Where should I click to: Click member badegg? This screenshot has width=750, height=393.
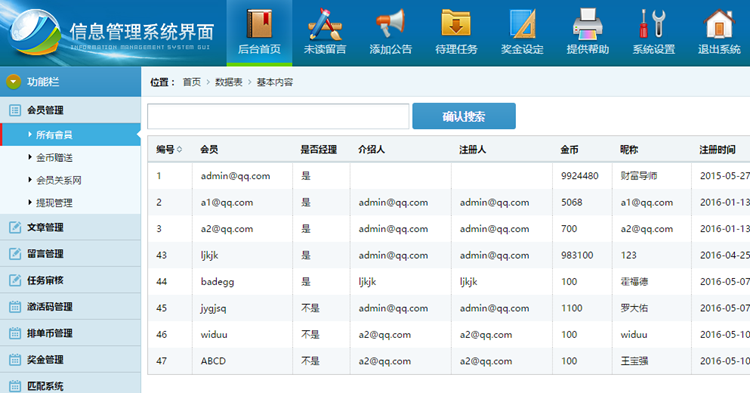tap(218, 282)
